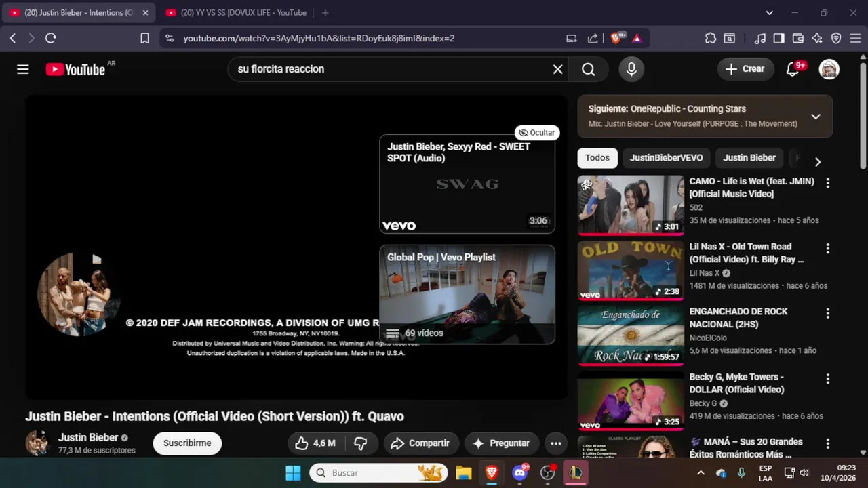
Task: Open Brave VPN shield icon
Action: (836, 39)
